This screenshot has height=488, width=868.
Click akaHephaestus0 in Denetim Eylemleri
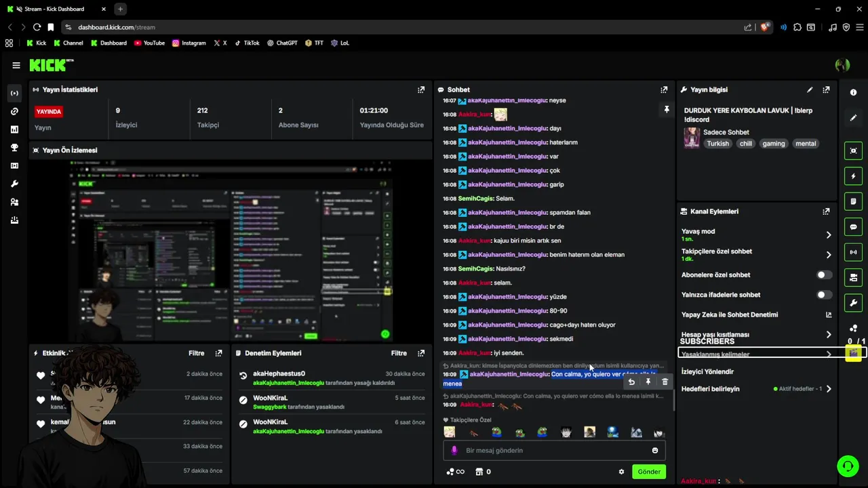(279, 373)
